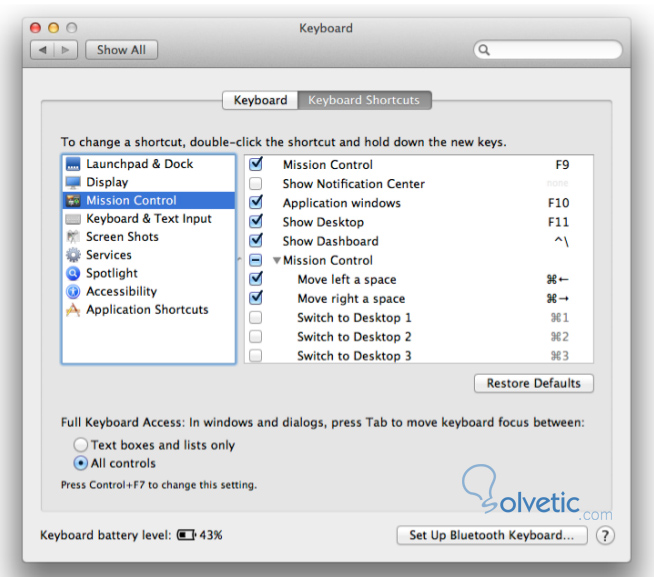
Task: Click the Restore Defaults button
Action: [533, 383]
